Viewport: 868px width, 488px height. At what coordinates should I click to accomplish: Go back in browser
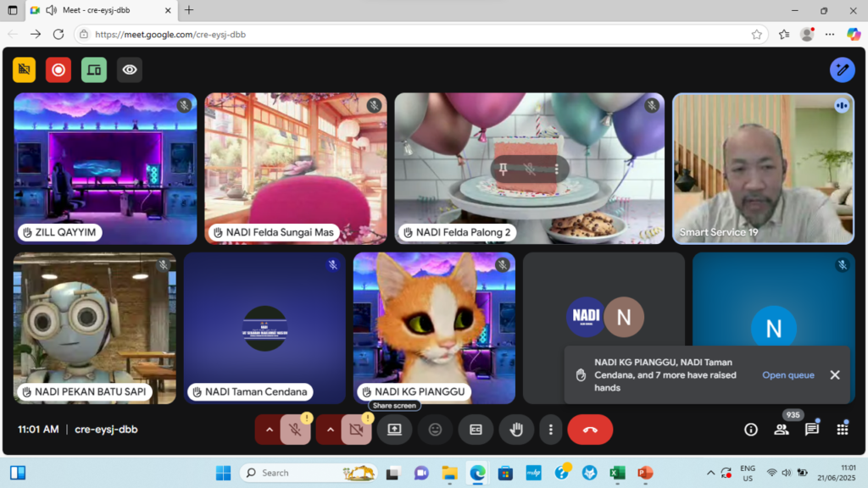point(12,34)
